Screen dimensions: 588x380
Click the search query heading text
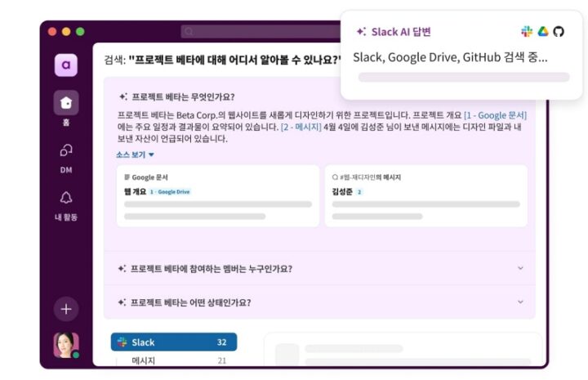223,60
